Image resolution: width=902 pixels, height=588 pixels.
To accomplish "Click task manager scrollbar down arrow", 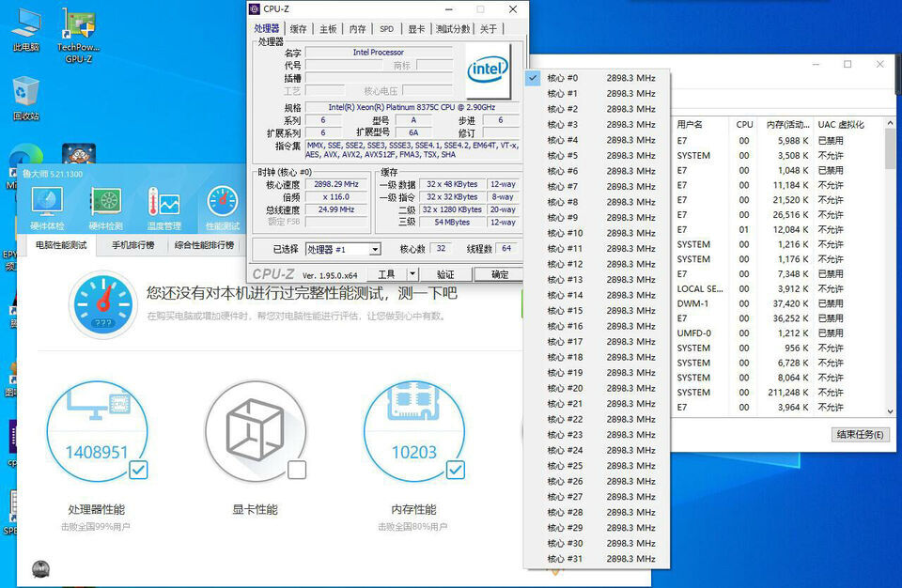I will click(x=890, y=411).
